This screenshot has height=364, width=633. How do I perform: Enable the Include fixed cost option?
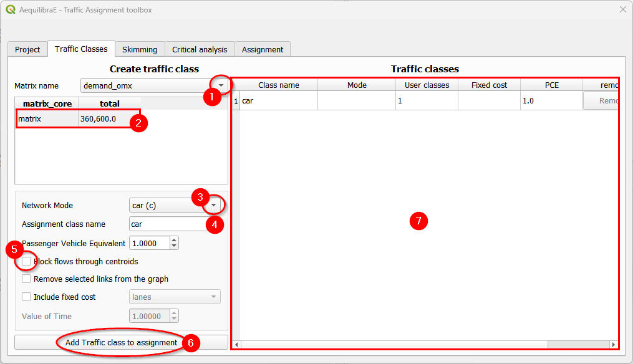(x=26, y=297)
